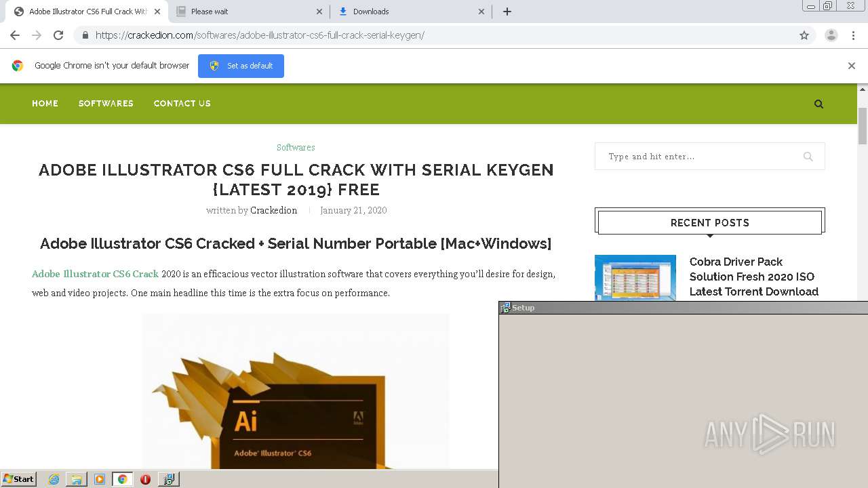This screenshot has height=488, width=868.
Task: Open Windows Media Player from taskbar
Action: coord(100,479)
